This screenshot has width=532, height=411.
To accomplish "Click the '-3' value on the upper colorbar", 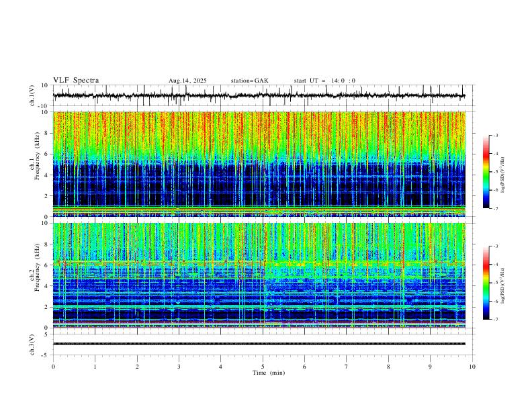I will 495,135.
